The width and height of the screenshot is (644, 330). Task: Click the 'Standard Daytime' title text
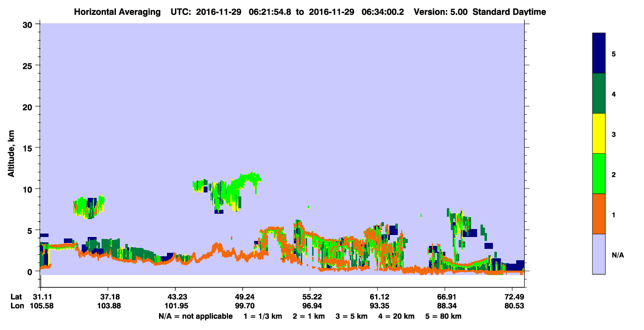coord(509,12)
